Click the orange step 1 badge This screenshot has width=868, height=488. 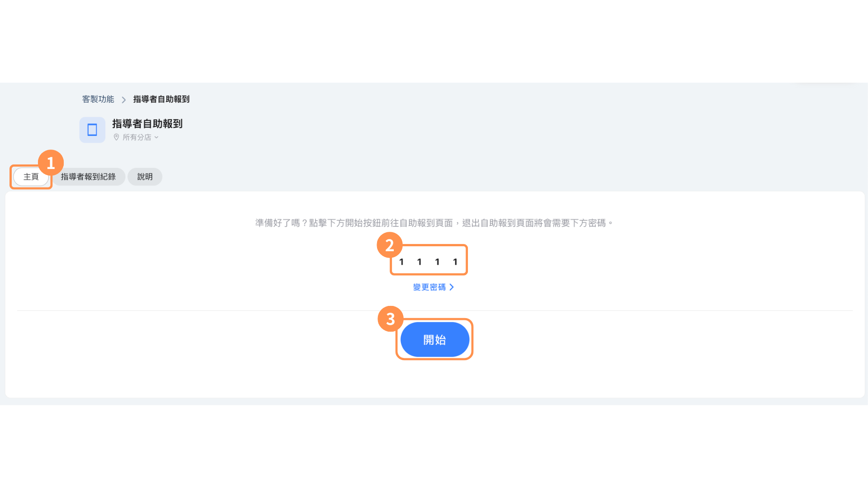pyautogui.click(x=51, y=163)
